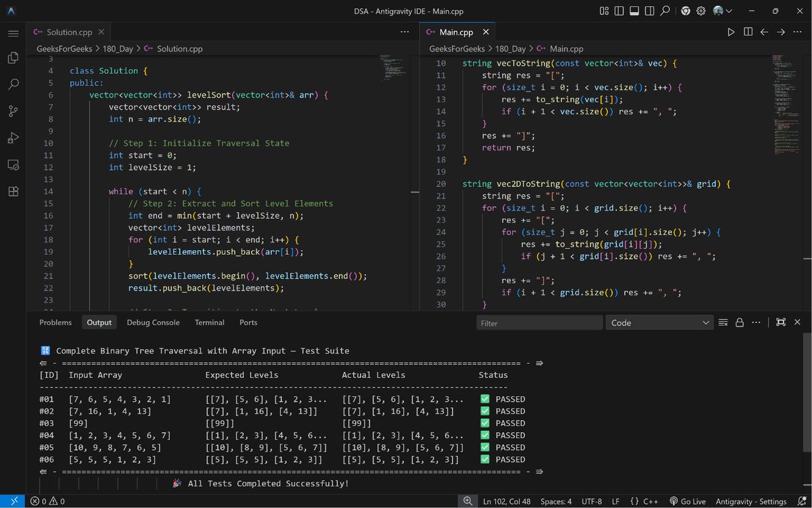
Task: Navigate forward with the right arrow
Action: click(x=780, y=32)
